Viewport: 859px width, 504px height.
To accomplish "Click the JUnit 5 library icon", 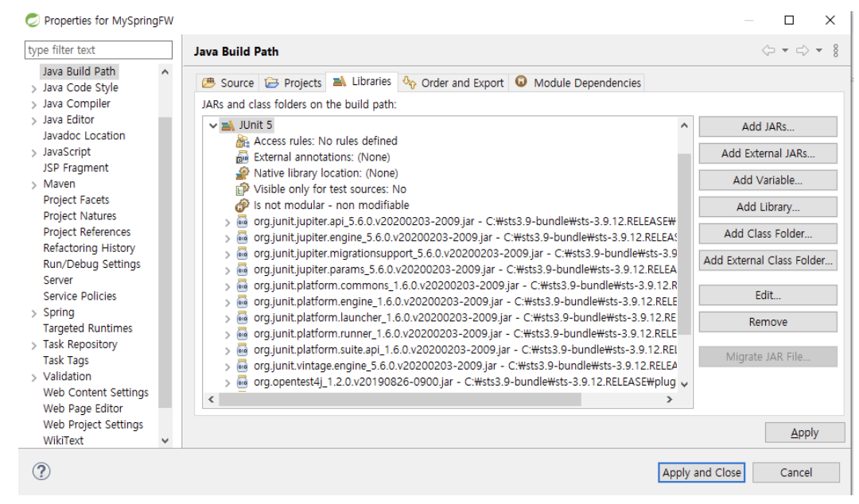I will pyautogui.click(x=228, y=126).
